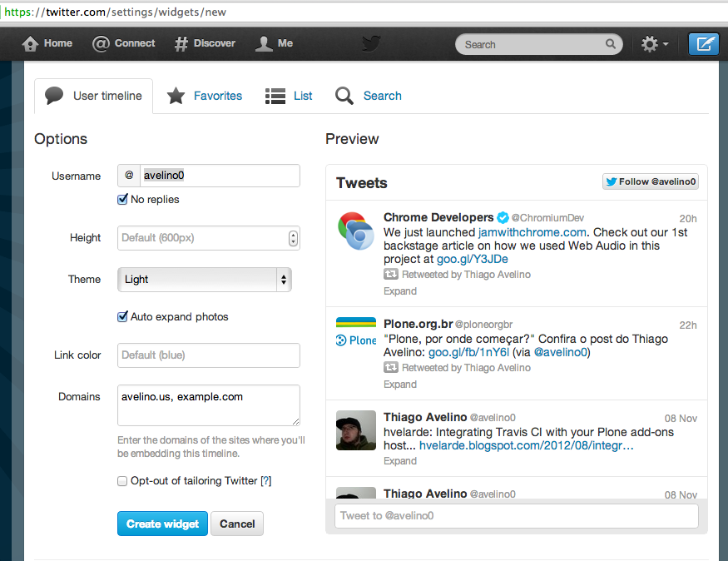Click the Follow @avelino0 button
This screenshot has width=728, height=561.
pos(651,181)
